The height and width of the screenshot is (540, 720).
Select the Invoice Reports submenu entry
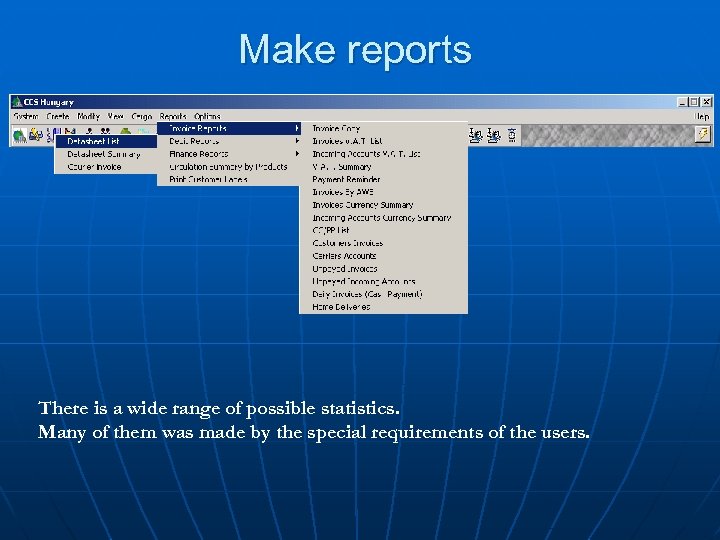pyautogui.click(x=229, y=129)
